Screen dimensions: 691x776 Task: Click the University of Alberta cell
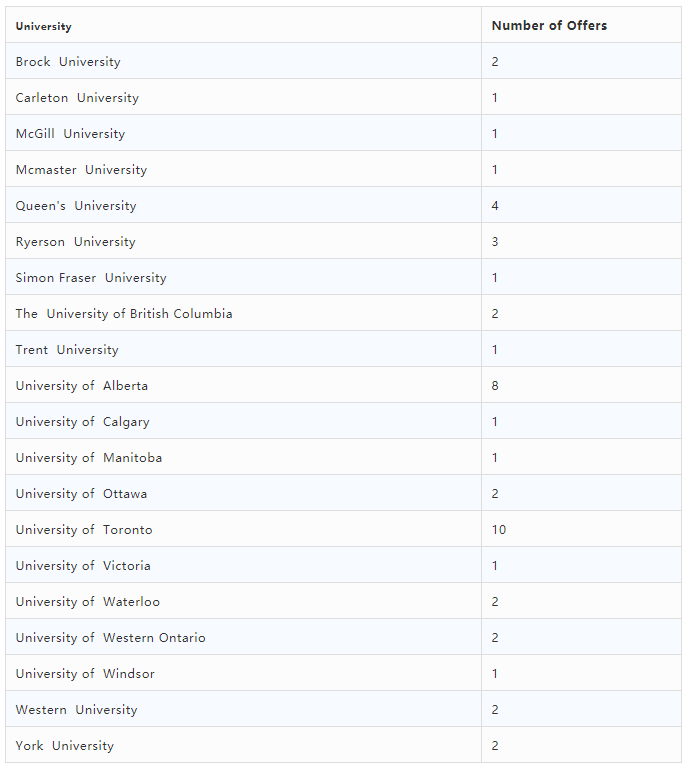(x=82, y=386)
